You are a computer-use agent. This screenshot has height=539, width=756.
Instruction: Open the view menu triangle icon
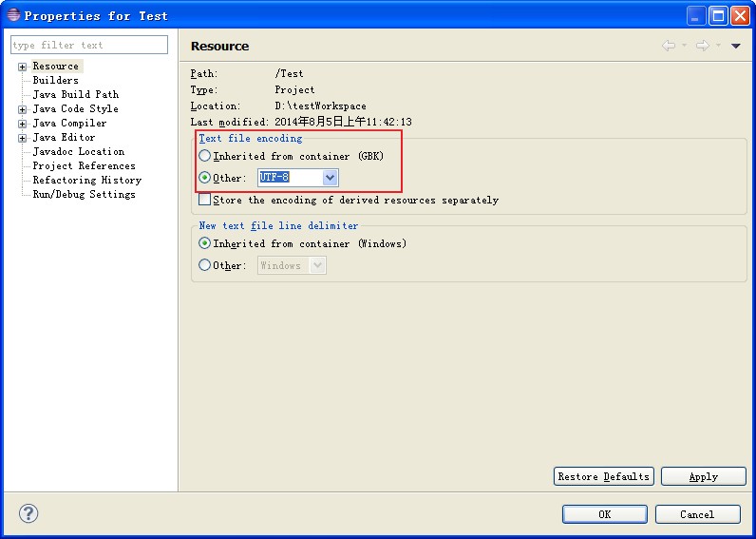point(736,46)
